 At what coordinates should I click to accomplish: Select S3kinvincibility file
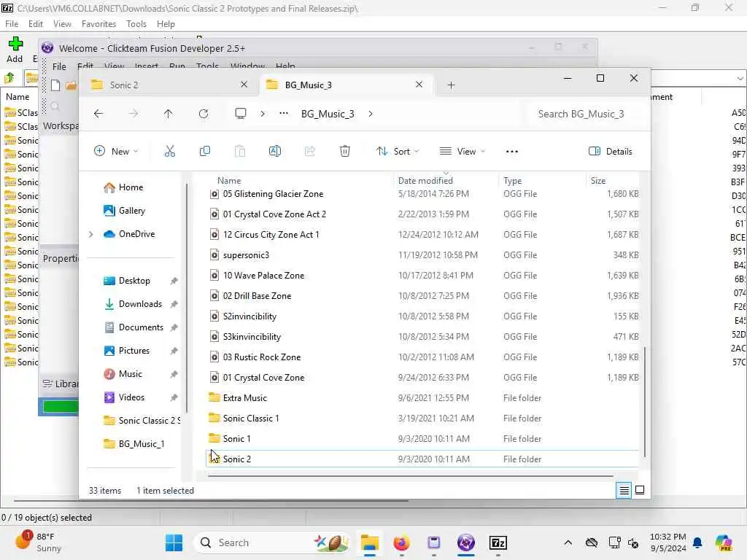point(423,337)
